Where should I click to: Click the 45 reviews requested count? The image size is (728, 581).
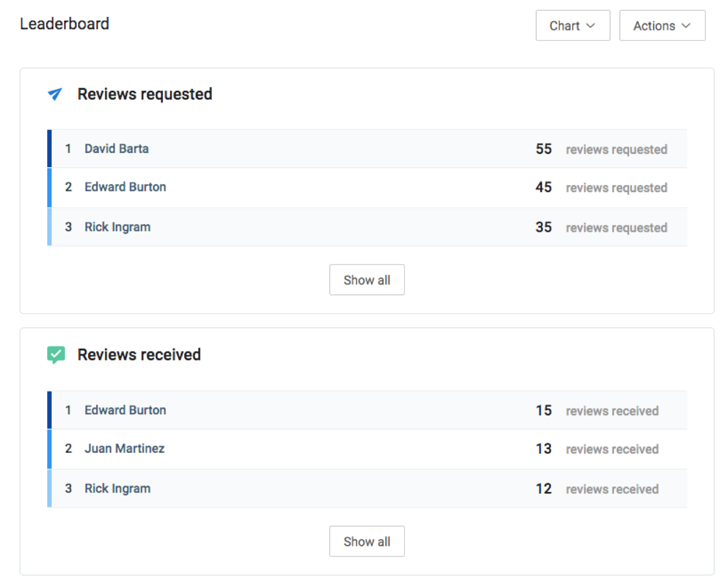click(543, 187)
